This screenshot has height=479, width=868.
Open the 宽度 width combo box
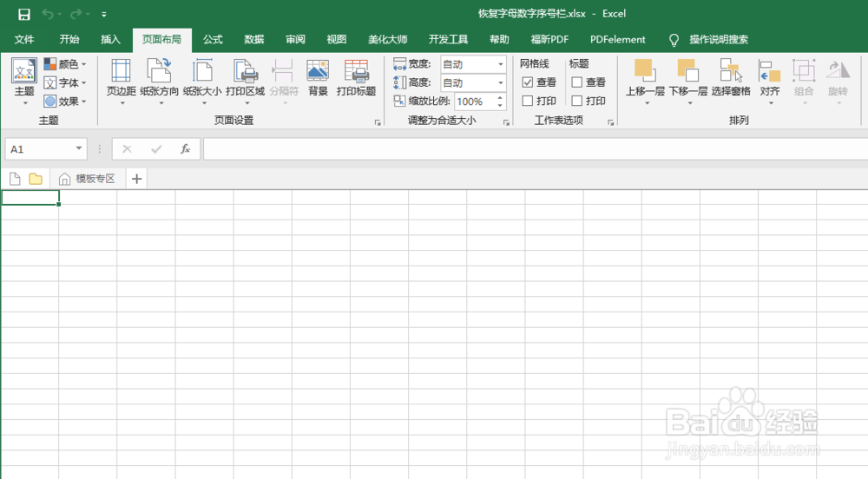(473, 64)
